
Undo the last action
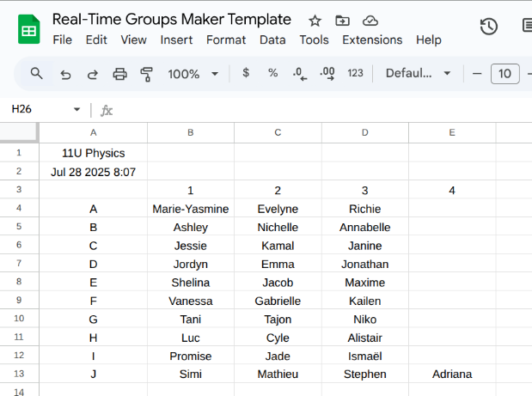click(65, 74)
